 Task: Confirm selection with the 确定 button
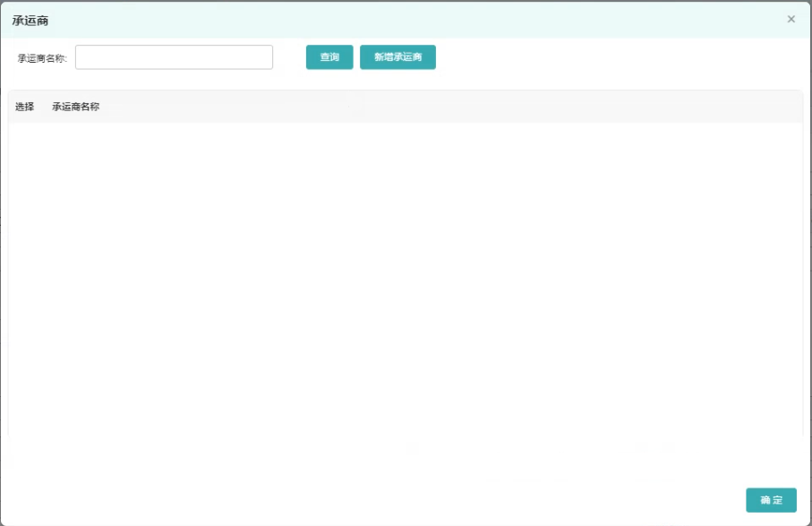point(771,500)
